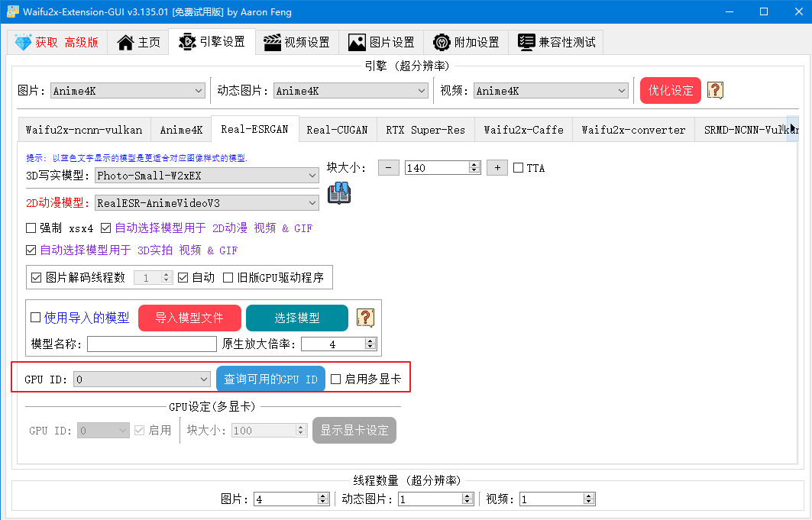The image size is (812, 520).
Task: Switch to 主页 tab
Action: tap(139, 42)
